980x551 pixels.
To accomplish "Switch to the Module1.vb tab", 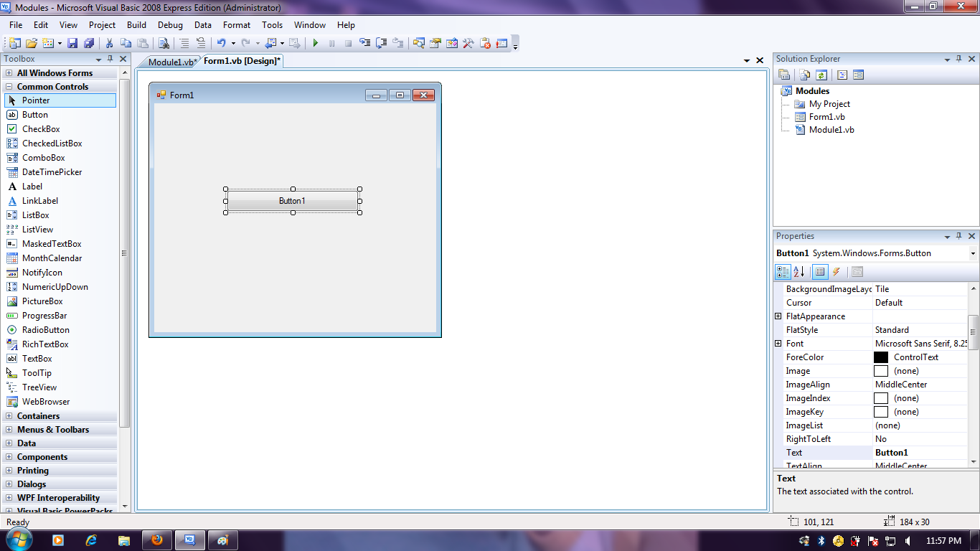I will 171,62.
